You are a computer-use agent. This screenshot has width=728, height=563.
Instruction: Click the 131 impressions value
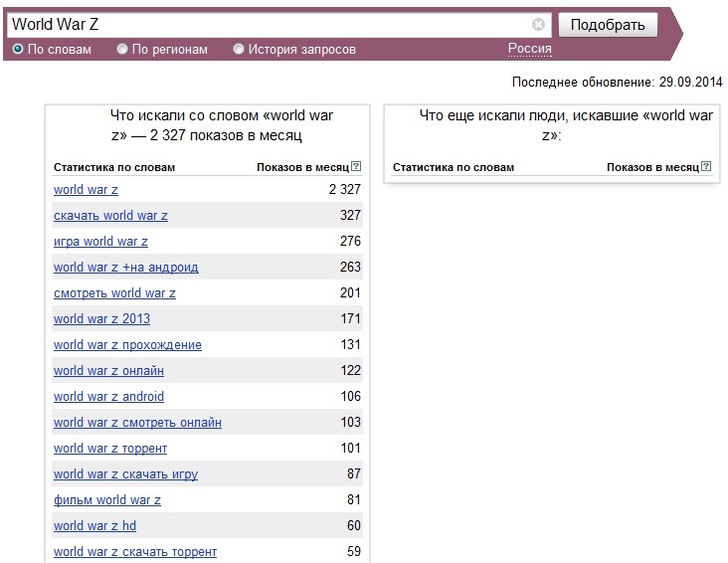pyautogui.click(x=350, y=344)
